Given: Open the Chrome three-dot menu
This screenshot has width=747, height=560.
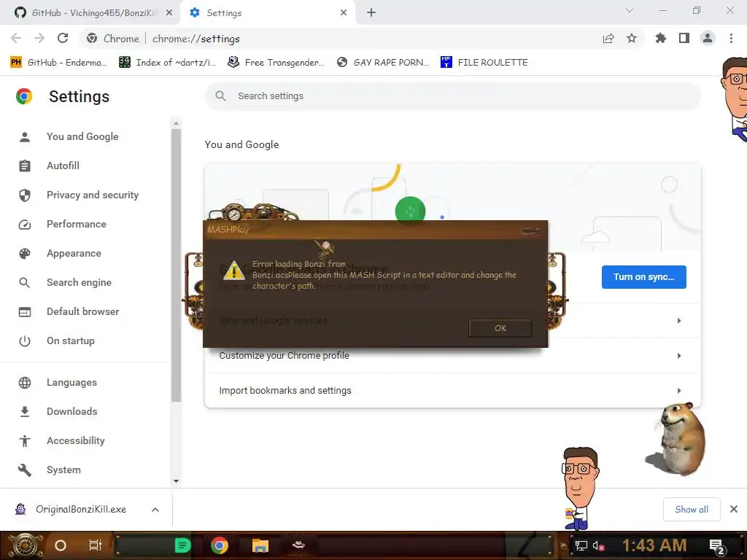Looking at the screenshot, I should [x=731, y=39].
